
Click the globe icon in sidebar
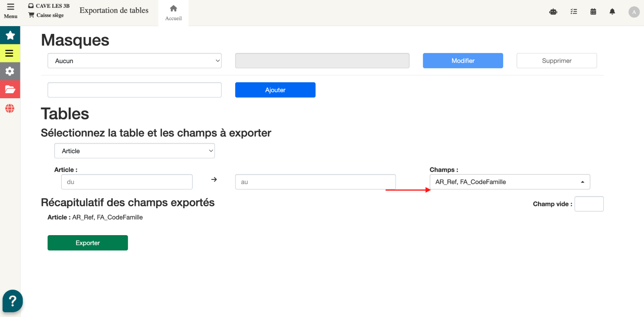[x=10, y=108]
